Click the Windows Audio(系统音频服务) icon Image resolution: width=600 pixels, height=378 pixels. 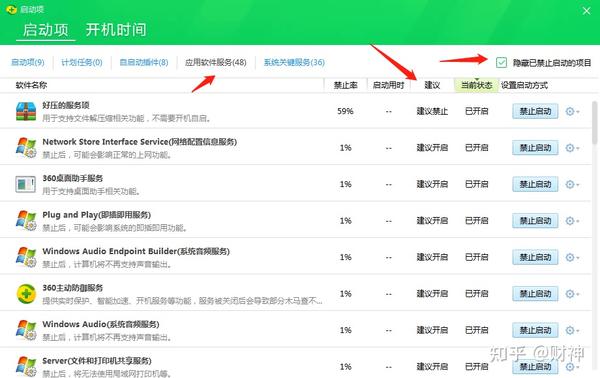[26, 330]
